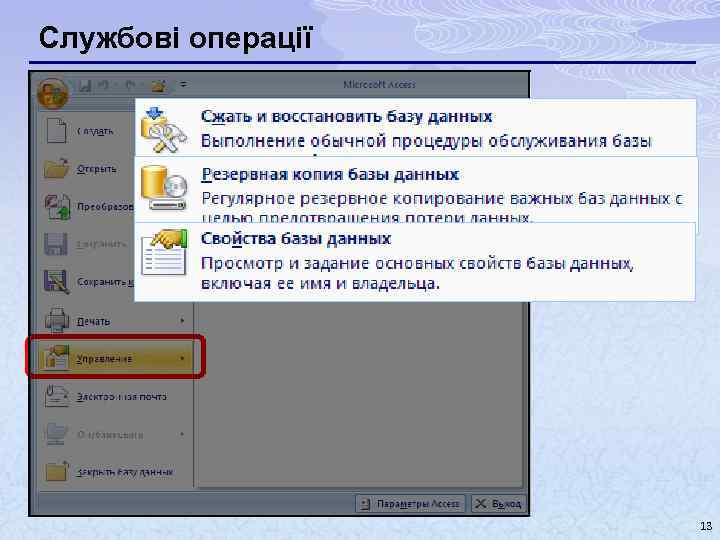Click the blank page icon for Создать
Image resolution: width=720 pixels, height=540 pixels.
[56, 130]
